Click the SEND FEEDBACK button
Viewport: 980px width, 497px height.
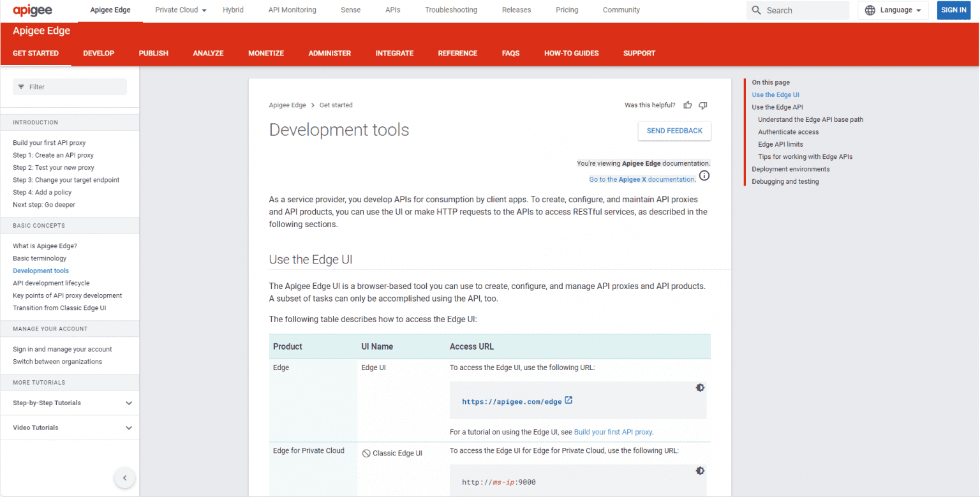coord(674,131)
